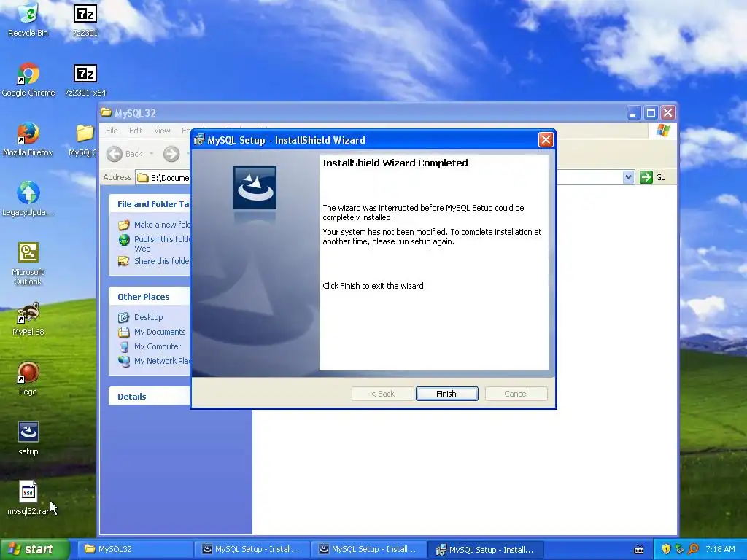Click the installer icon in wizard title bar

coord(199,139)
